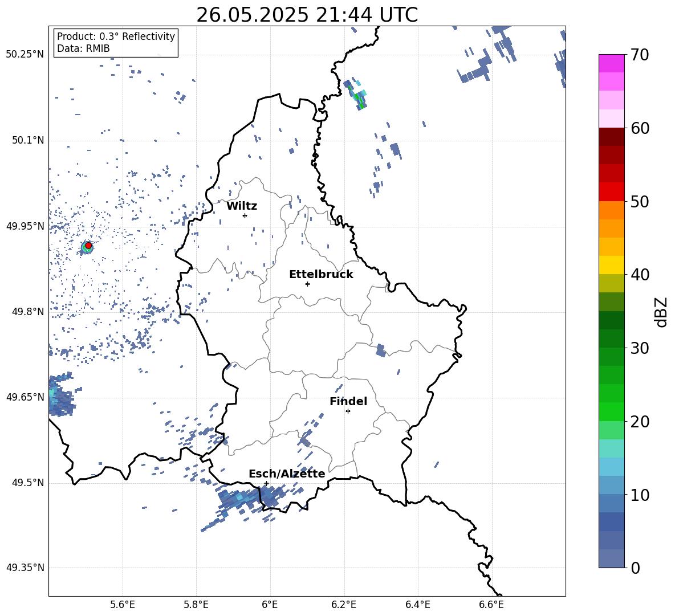This screenshot has width=675, height=616.
Task: Click the Ettelbruck location cross marker
Action: tap(307, 284)
